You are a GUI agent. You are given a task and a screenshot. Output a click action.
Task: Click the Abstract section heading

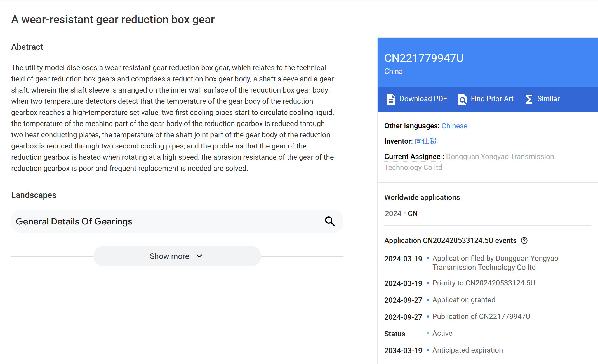click(x=27, y=47)
